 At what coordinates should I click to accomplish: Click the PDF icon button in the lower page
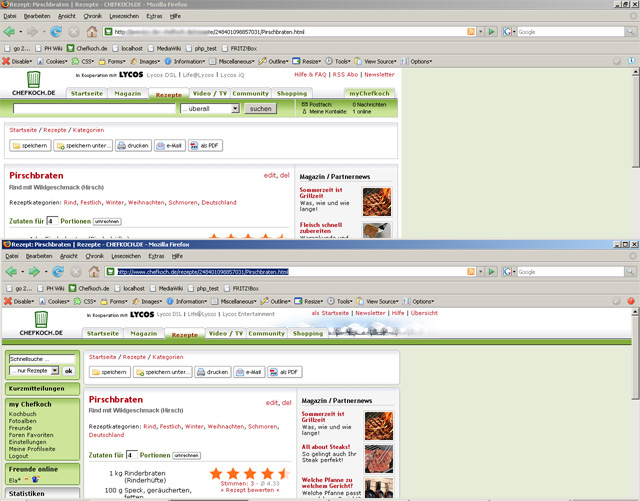click(284, 372)
